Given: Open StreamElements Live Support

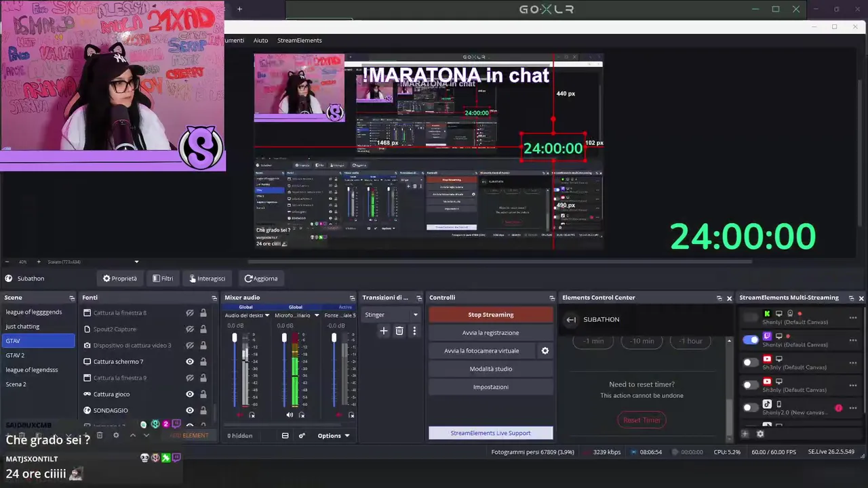Looking at the screenshot, I should click(x=491, y=433).
